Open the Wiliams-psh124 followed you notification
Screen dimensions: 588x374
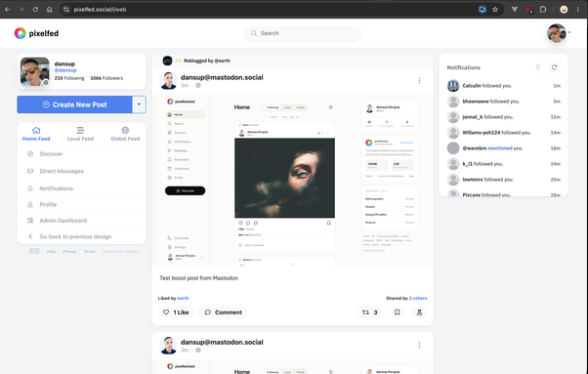pyautogui.click(x=504, y=133)
